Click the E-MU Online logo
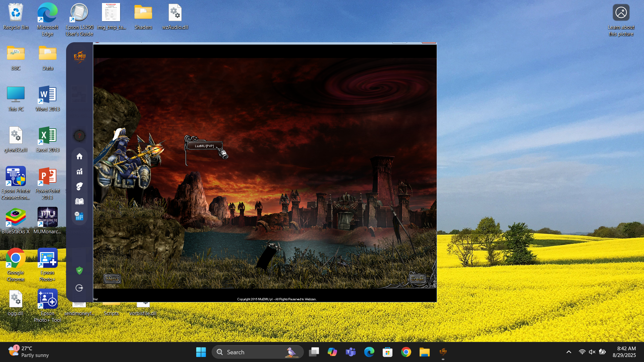644x362 pixels. tap(79, 57)
